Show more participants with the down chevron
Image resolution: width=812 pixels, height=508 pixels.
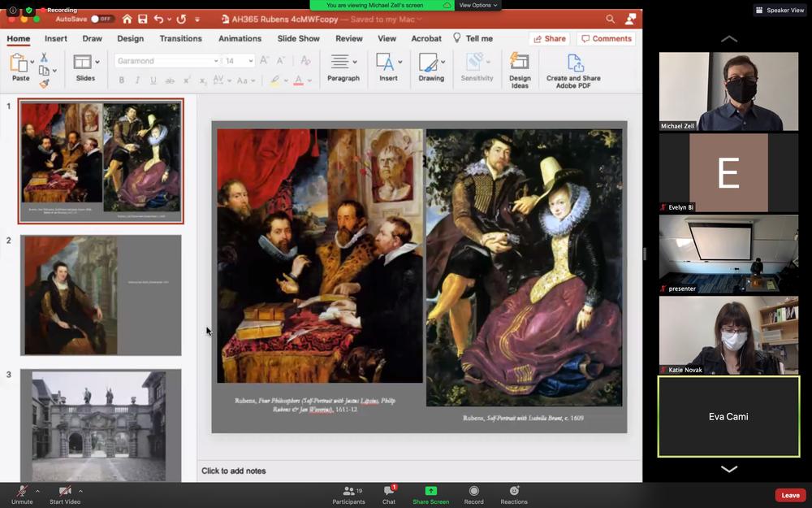tap(729, 469)
